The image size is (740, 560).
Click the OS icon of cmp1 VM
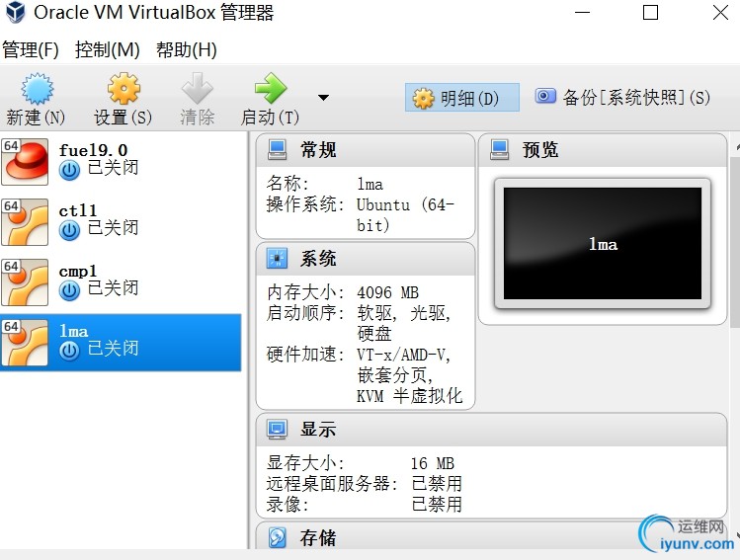coord(25,282)
